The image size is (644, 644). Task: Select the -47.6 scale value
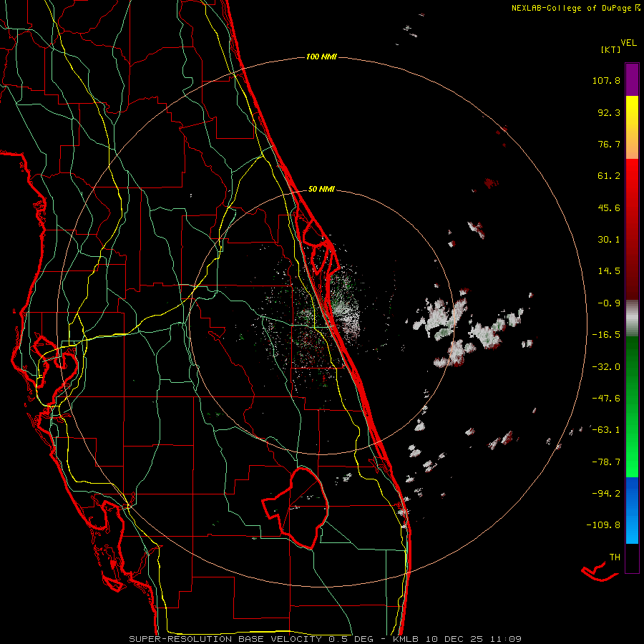point(606,399)
